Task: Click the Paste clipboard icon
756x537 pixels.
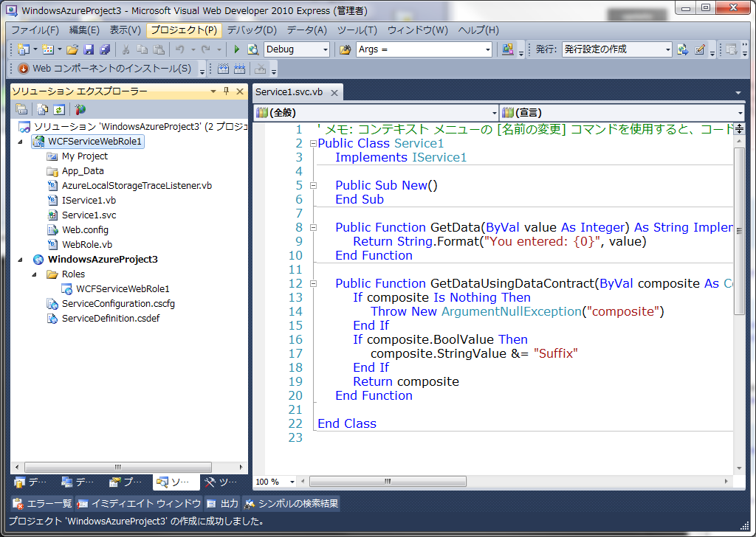Action: pyautogui.click(x=158, y=49)
